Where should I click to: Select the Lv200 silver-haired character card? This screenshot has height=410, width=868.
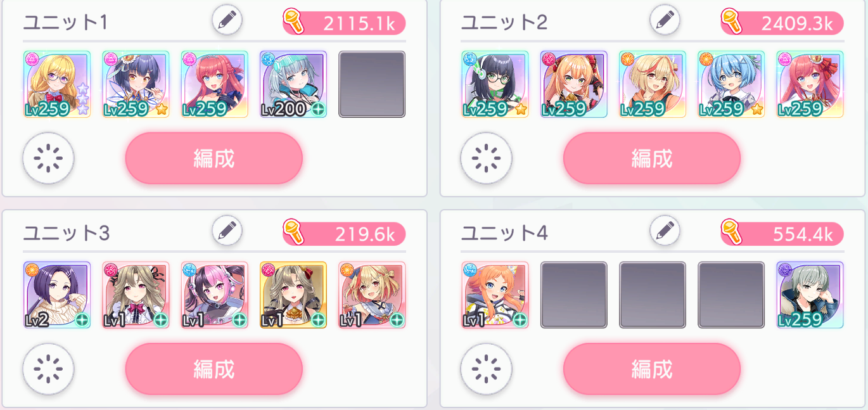[293, 84]
